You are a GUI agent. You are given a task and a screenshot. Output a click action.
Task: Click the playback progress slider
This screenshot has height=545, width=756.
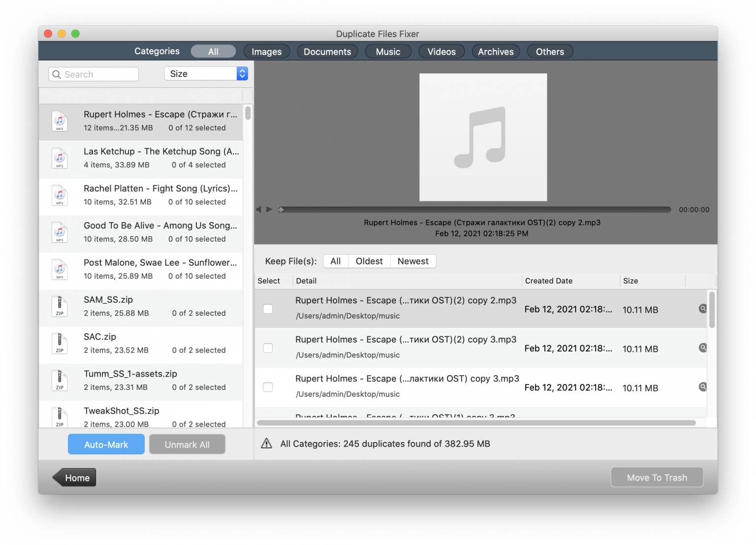pyautogui.click(x=474, y=209)
